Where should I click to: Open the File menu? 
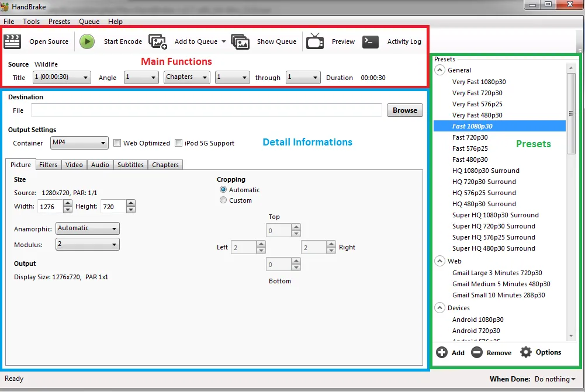(x=9, y=21)
